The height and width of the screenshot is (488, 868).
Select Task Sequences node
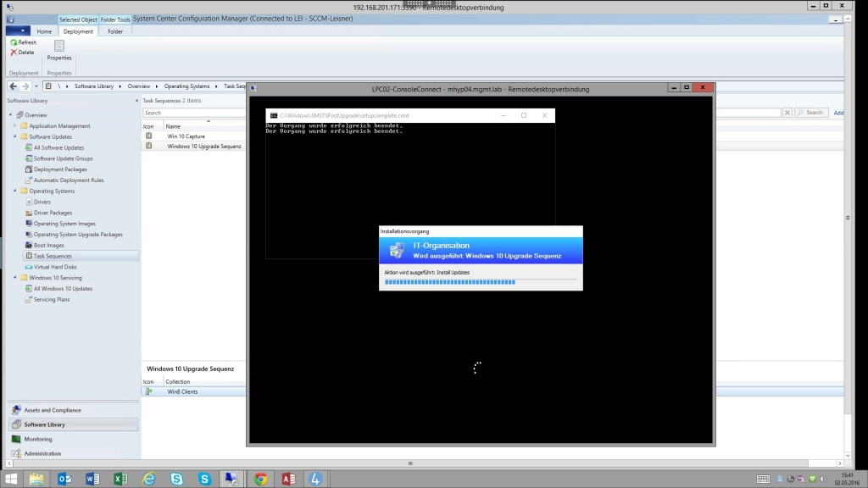pos(53,256)
